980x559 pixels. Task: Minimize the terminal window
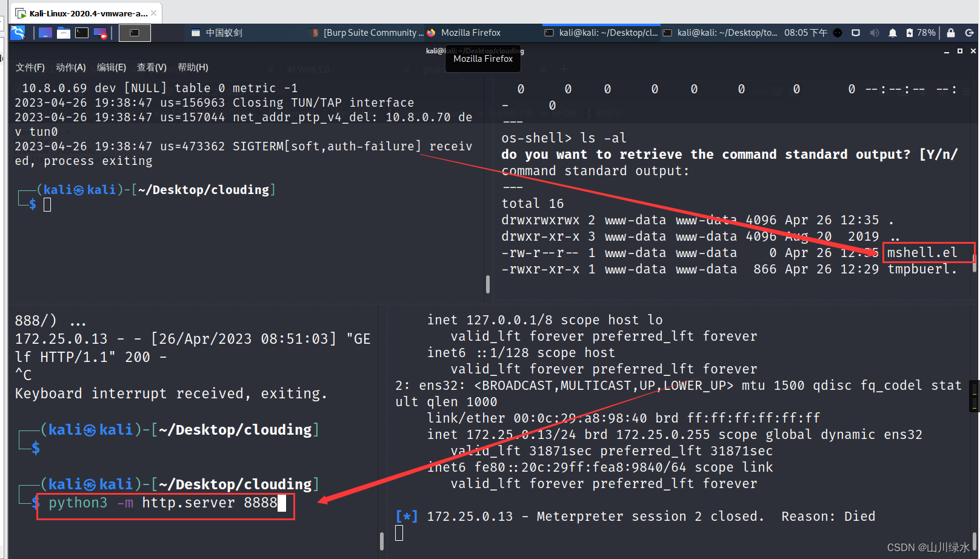pos(947,52)
